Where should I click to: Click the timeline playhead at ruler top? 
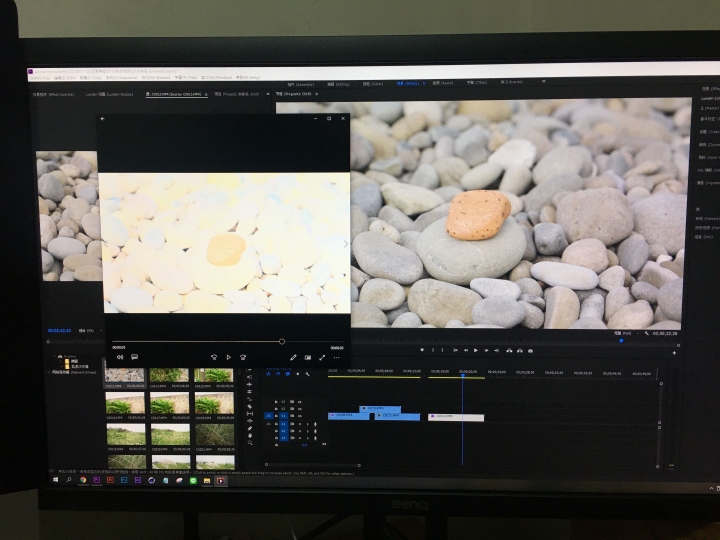tap(463, 376)
